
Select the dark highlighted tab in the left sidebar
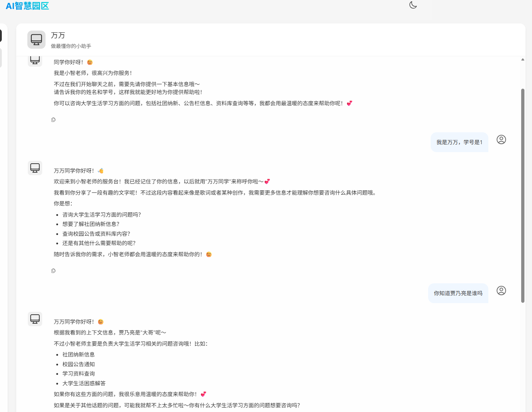[1, 35]
